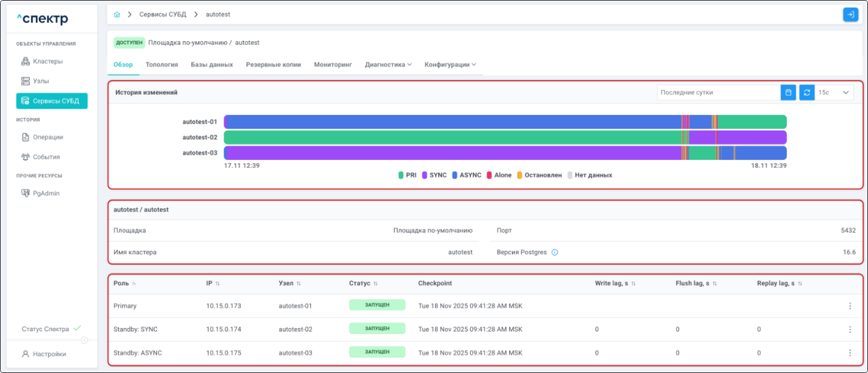This screenshot has height=373, width=868.
Task: Click Сервисы СУБД breadcrumb link
Action: [163, 15]
